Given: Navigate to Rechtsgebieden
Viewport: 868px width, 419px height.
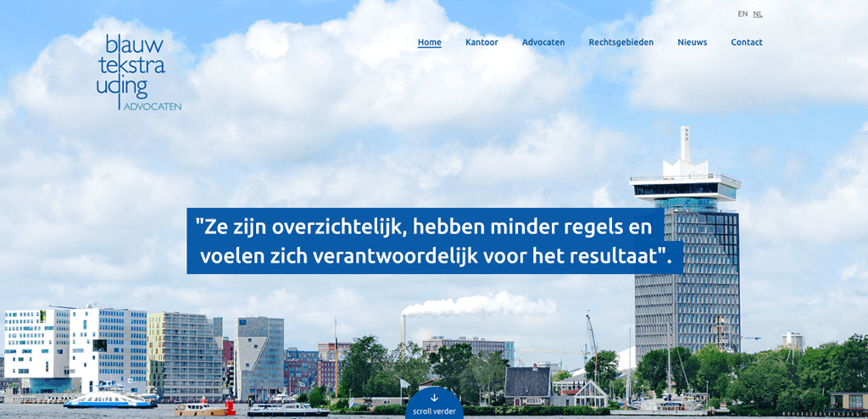Looking at the screenshot, I should click(x=621, y=42).
